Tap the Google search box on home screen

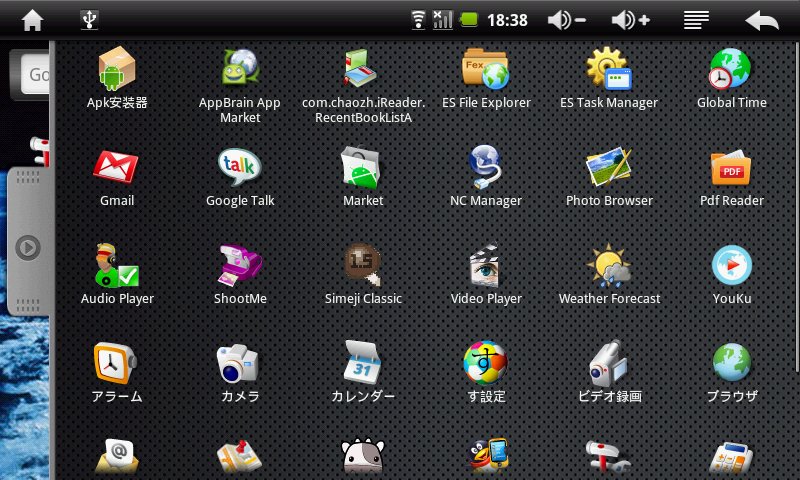click(x=35, y=74)
